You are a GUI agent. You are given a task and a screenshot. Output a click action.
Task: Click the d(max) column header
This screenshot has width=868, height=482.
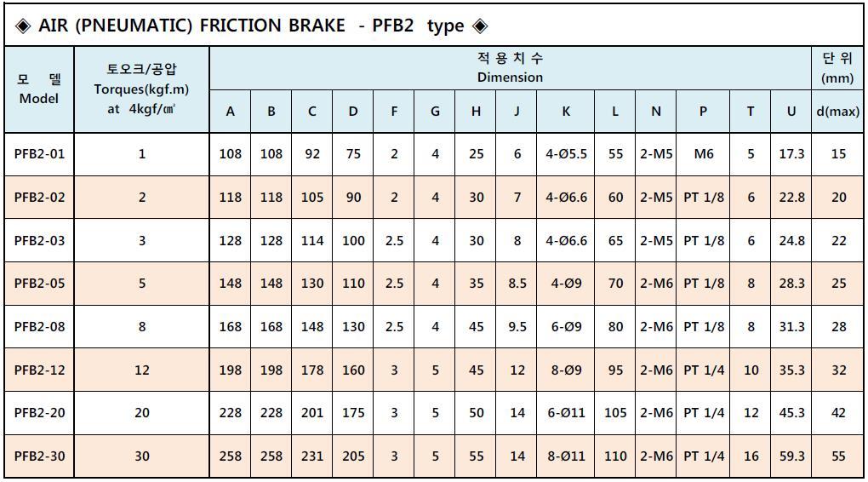click(x=837, y=112)
